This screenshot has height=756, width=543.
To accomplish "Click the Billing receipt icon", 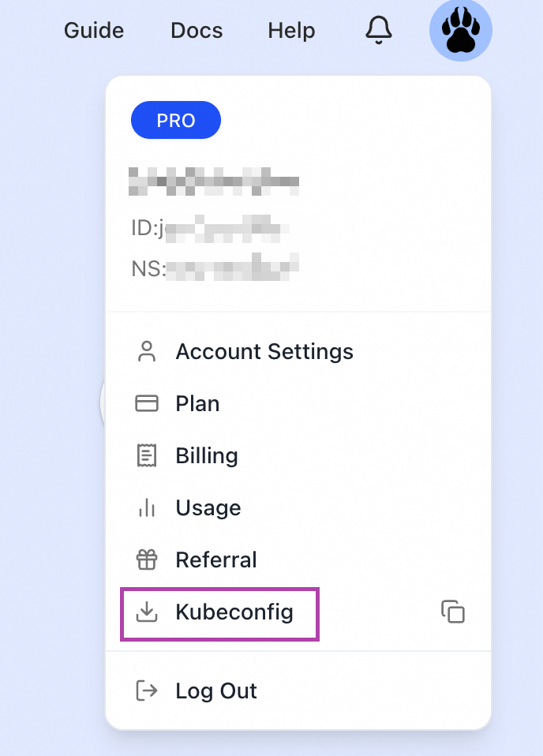I will [x=147, y=455].
